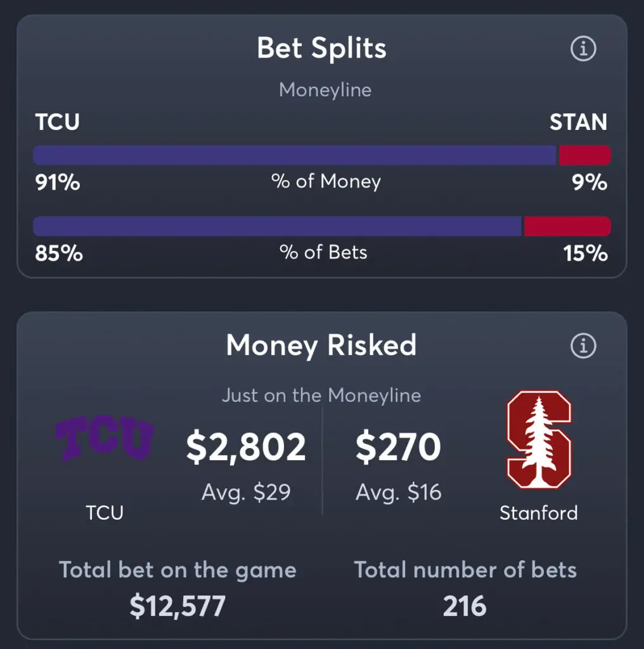Screen dimensions: 644x649
Task: Click the red Stanford % of Bets segment
Action: 567,226
